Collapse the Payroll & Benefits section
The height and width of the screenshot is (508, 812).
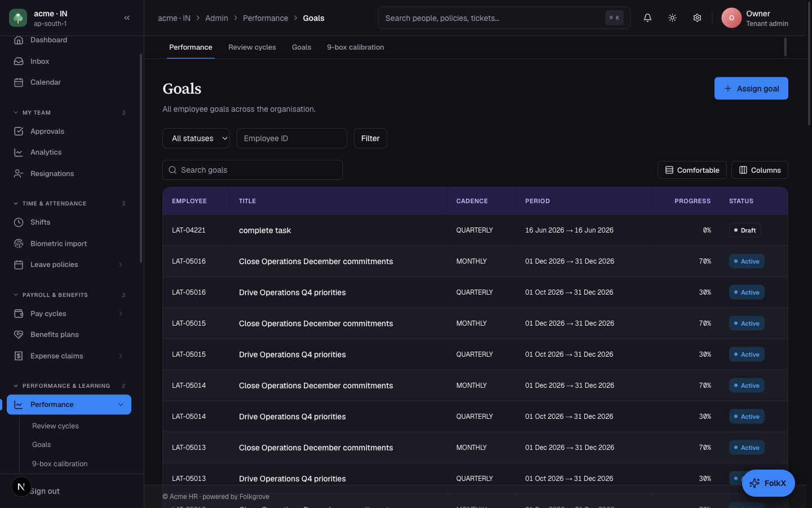point(69,295)
